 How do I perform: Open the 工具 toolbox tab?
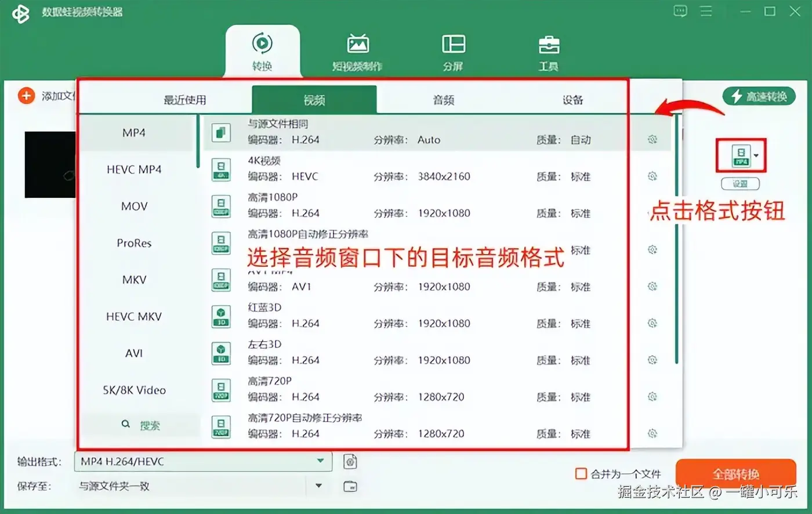pyautogui.click(x=548, y=52)
